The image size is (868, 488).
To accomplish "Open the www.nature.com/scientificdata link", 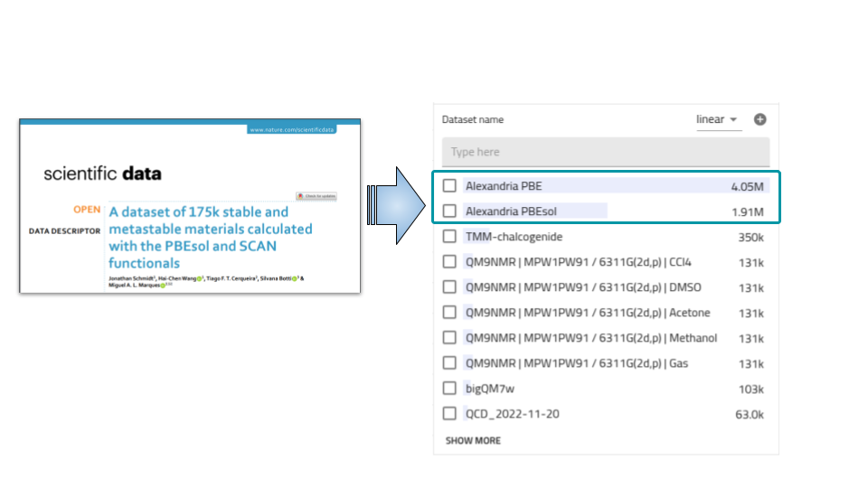I will point(292,130).
